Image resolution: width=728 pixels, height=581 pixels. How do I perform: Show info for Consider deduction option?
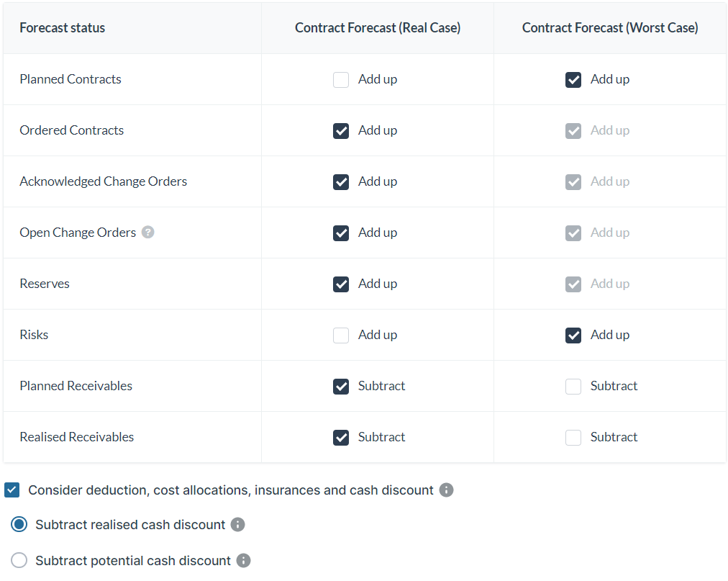(446, 490)
